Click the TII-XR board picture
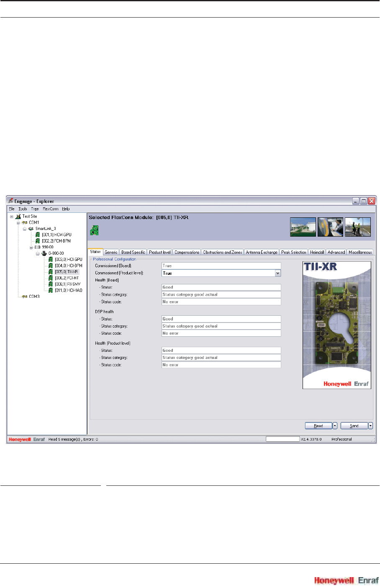The width and height of the screenshot is (380, 588). [337, 325]
